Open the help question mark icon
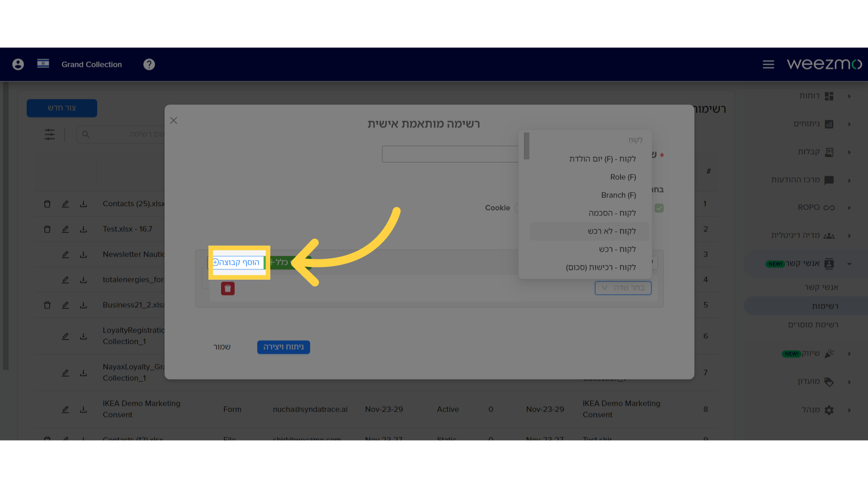This screenshot has height=488, width=868. [x=149, y=64]
